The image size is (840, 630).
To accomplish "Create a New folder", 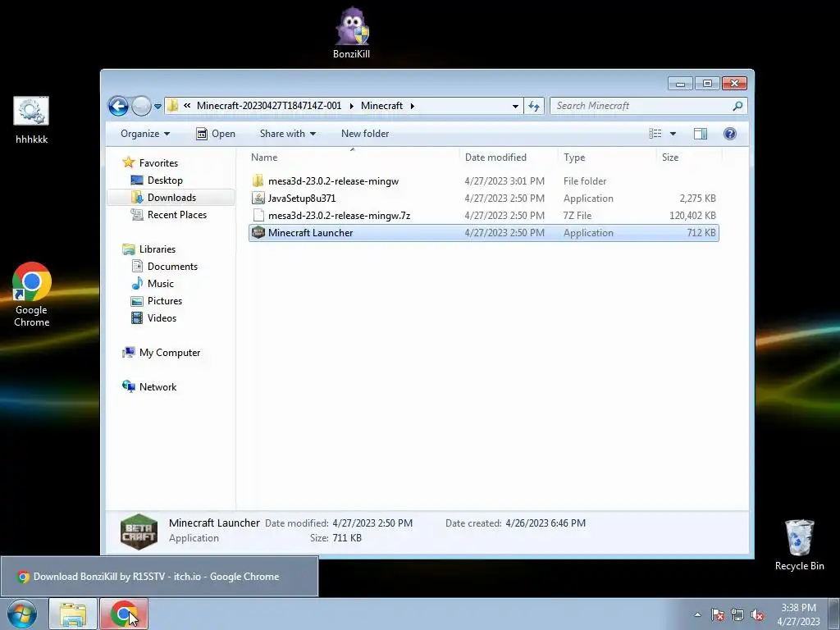I will tap(365, 134).
